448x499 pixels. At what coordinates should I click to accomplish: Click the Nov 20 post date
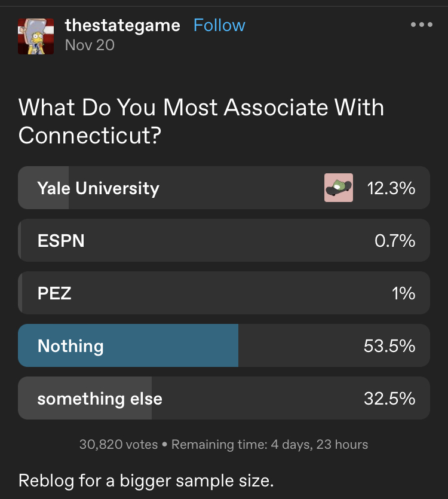(90, 45)
